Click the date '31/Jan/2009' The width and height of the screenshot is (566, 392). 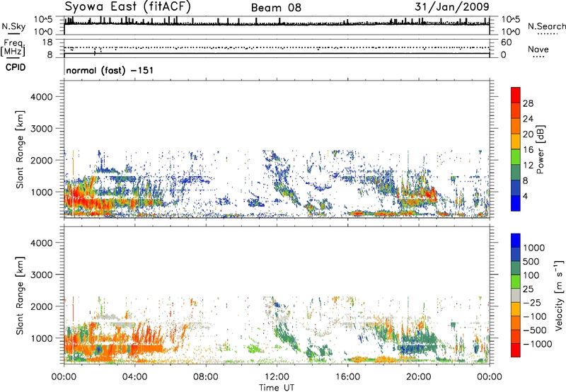452,6
